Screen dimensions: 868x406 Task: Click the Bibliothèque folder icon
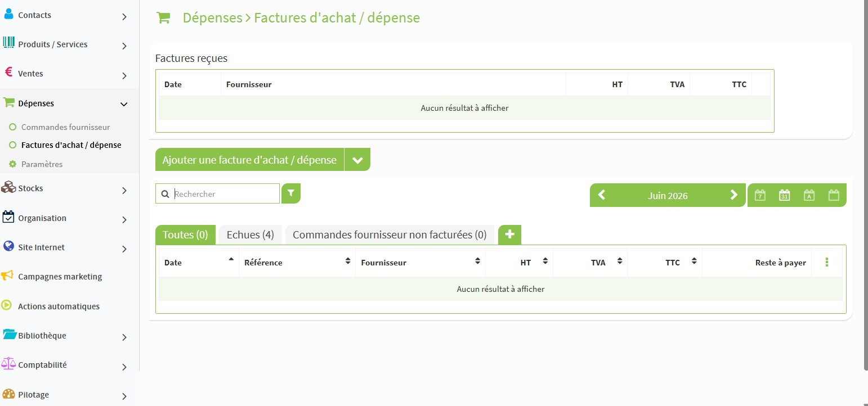10,334
